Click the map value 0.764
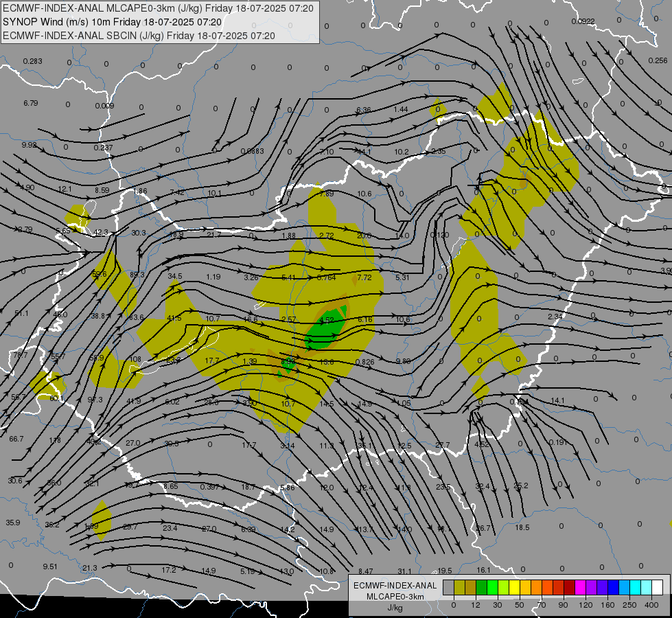Image resolution: width=672 pixels, height=618 pixels. [326, 277]
